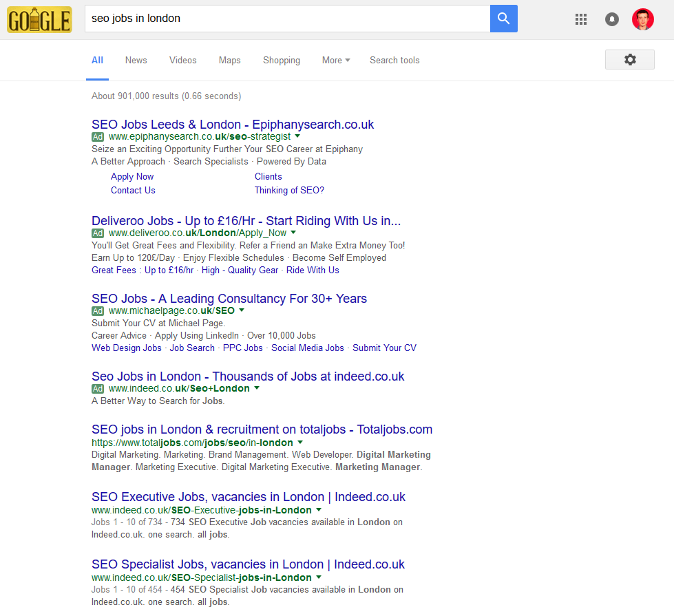
Task: Click the Google doodle logo
Action: (39, 20)
